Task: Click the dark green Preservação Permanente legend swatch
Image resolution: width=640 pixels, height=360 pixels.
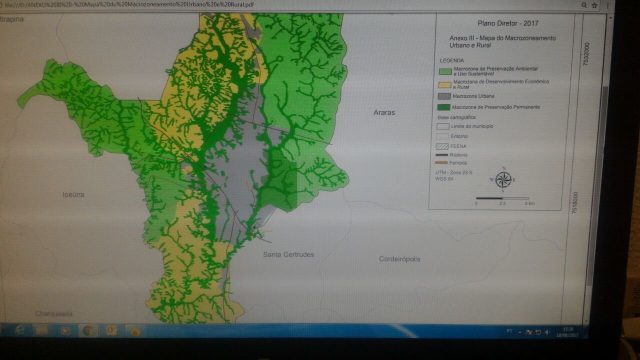Action: 444,107
